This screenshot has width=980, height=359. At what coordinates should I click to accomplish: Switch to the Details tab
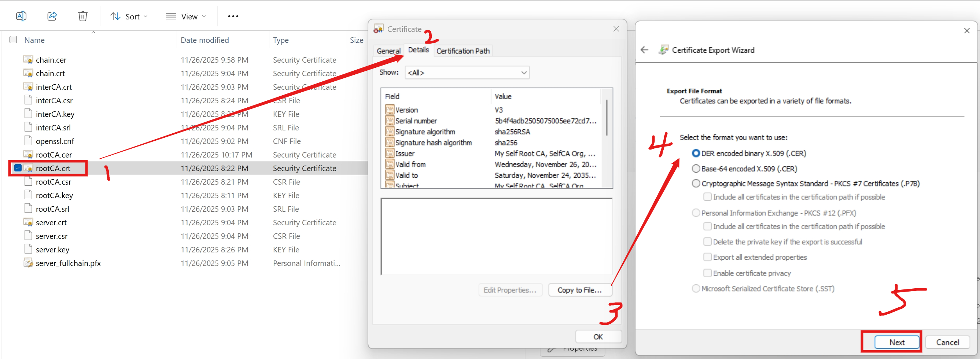[418, 50]
